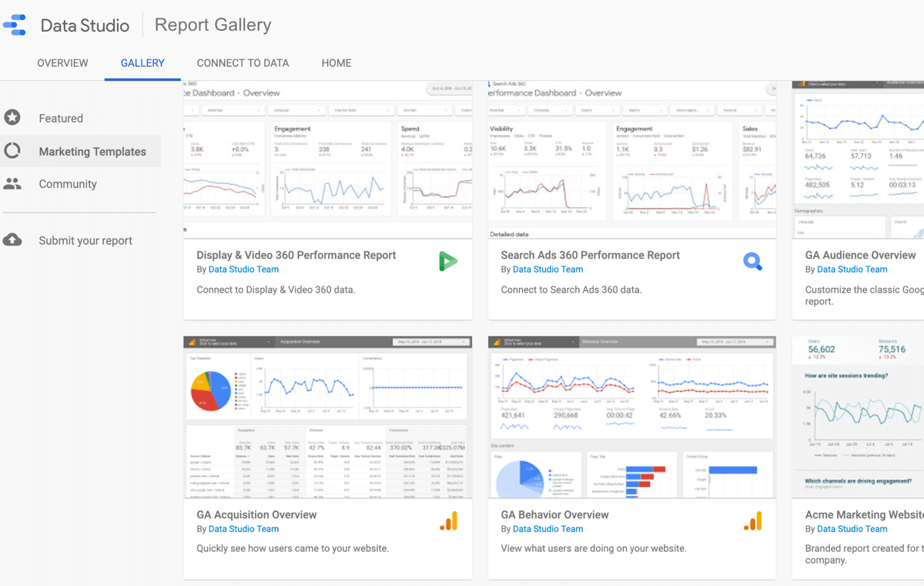Click the Display & Video 360 product icon
Image resolution: width=924 pixels, height=586 pixels.
click(x=448, y=262)
